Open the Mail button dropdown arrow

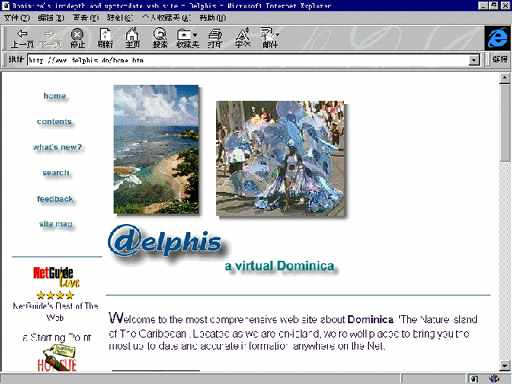[x=277, y=34]
